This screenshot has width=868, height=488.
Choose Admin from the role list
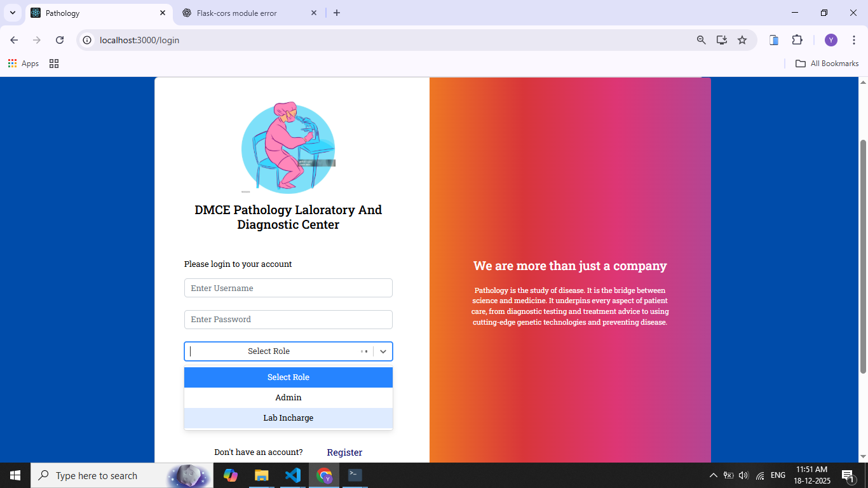(x=288, y=398)
